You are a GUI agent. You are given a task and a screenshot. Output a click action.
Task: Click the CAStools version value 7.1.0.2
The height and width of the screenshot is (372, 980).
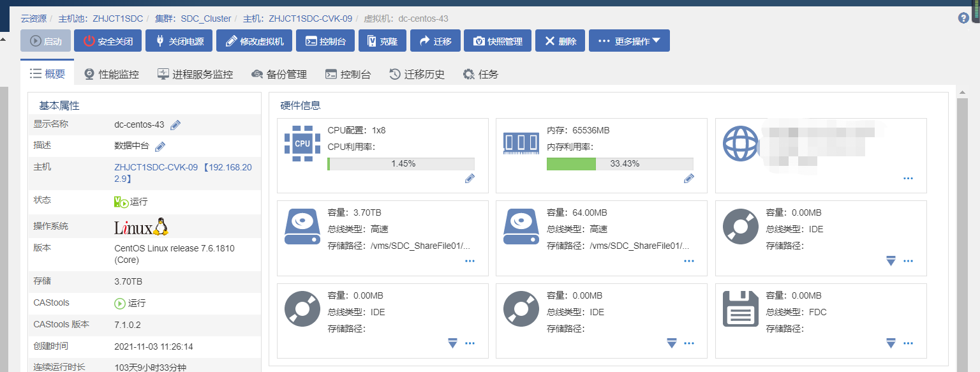pos(128,325)
